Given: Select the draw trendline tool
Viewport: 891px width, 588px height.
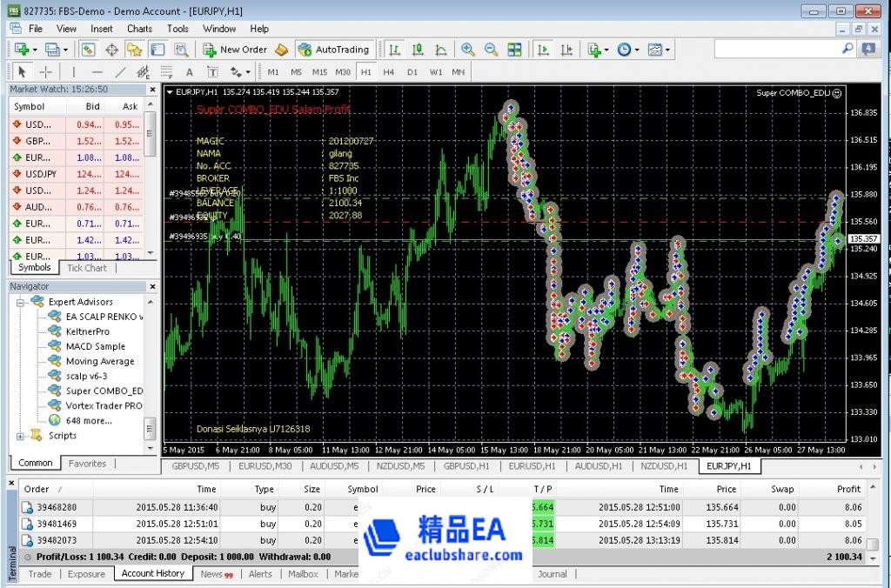Looking at the screenshot, I should (x=120, y=72).
